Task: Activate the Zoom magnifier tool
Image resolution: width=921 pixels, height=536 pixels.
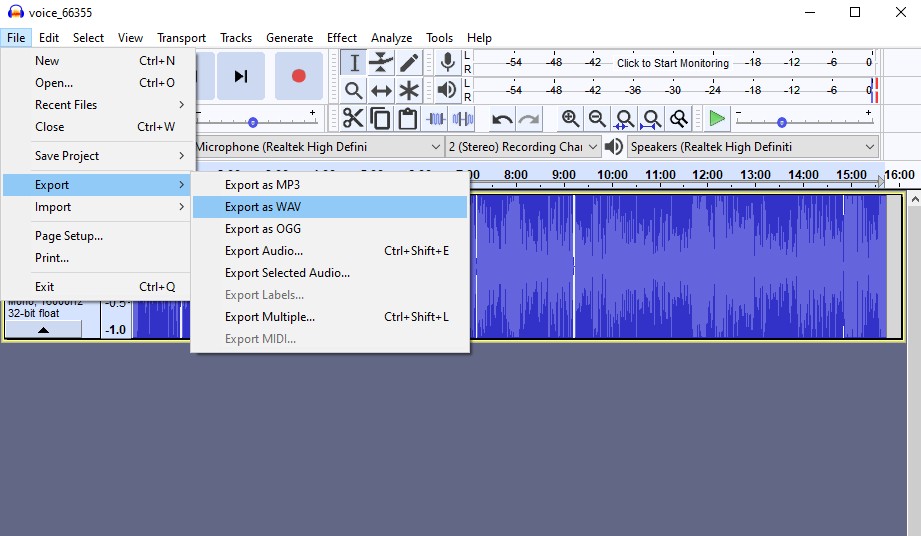Action: [x=353, y=91]
